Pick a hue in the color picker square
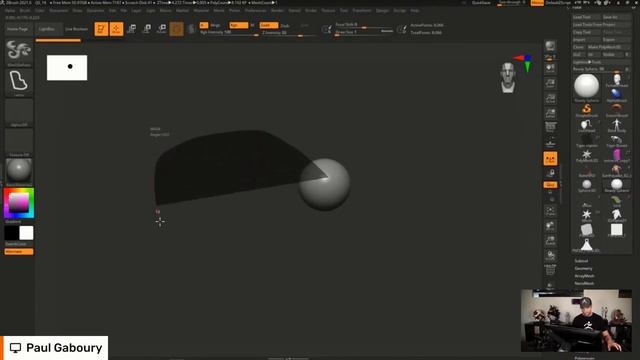640x360 pixels. [19, 203]
